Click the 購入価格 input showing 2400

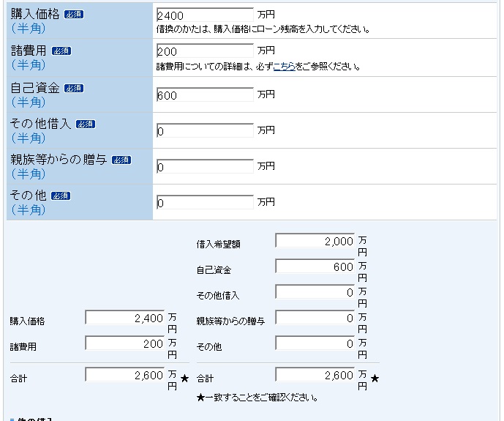[x=205, y=15]
